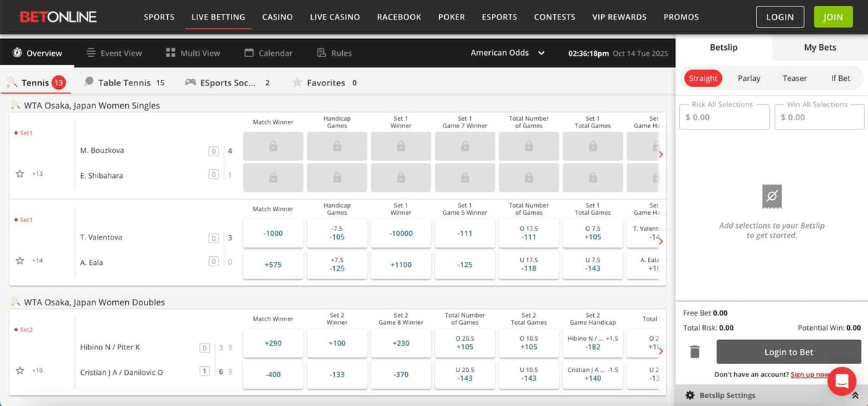Select A. Eala Set 1 Winner +1100

coord(401,264)
